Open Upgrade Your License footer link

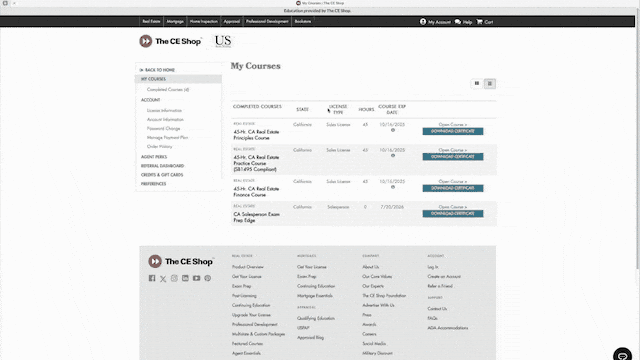coord(251,315)
